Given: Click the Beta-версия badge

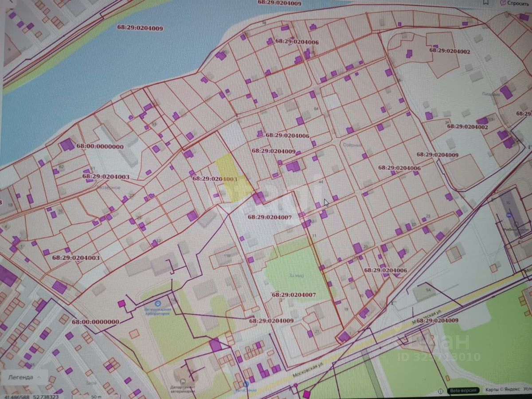Looking at the screenshot, I should coord(463,391).
